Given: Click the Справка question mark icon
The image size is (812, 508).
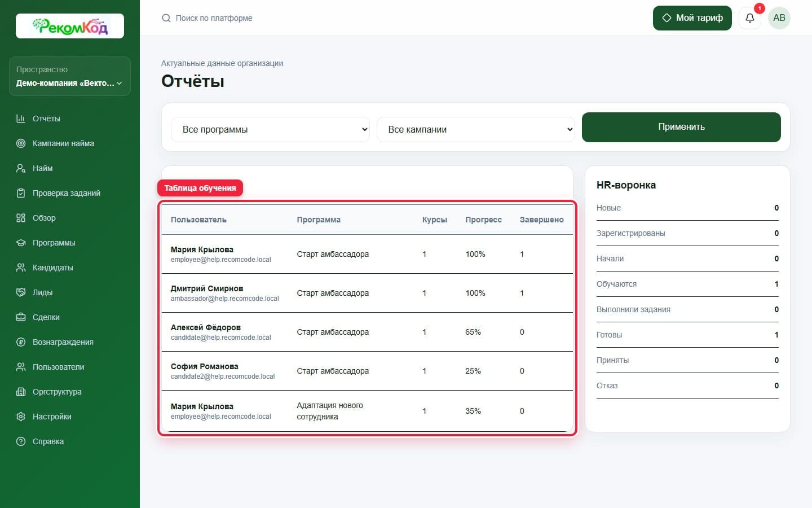Looking at the screenshot, I should click(x=21, y=441).
